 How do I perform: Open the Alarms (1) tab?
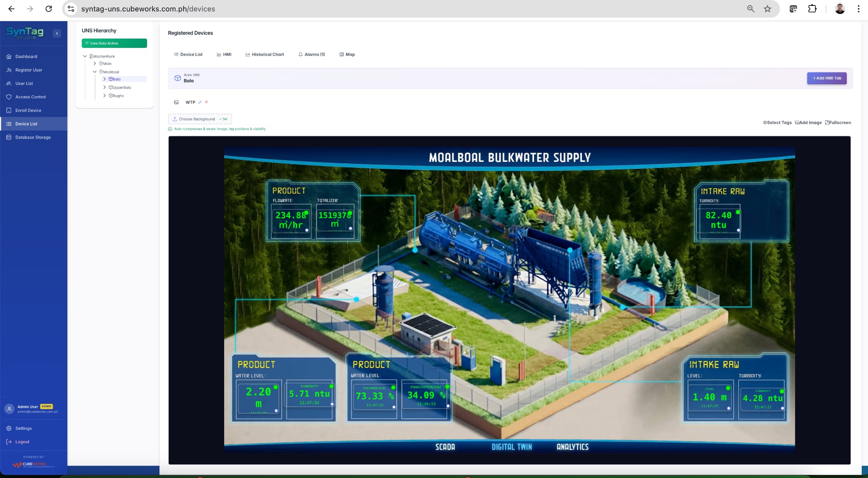[312, 54]
